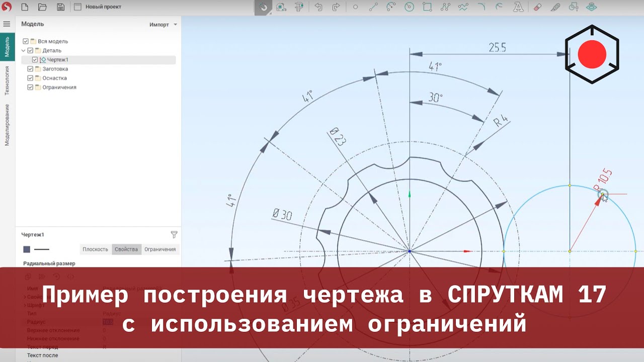This screenshot has height=362, width=644.
Task: Click the Ø23 diameter dimension label
Action: [x=337, y=136]
